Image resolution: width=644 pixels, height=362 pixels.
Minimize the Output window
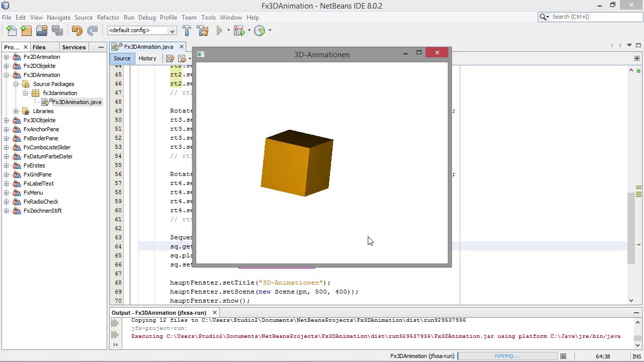click(636, 313)
